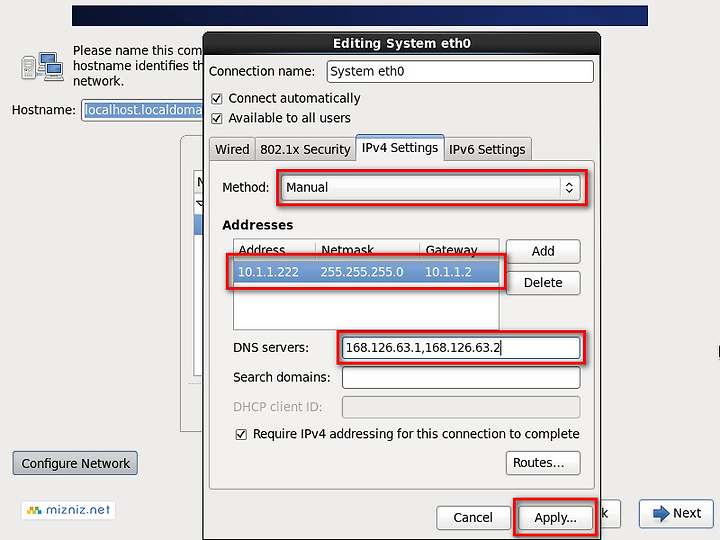This screenshot has height=540, width=720.
Task: Switch to the Wired tab
Action: click(x=232, y=149)
